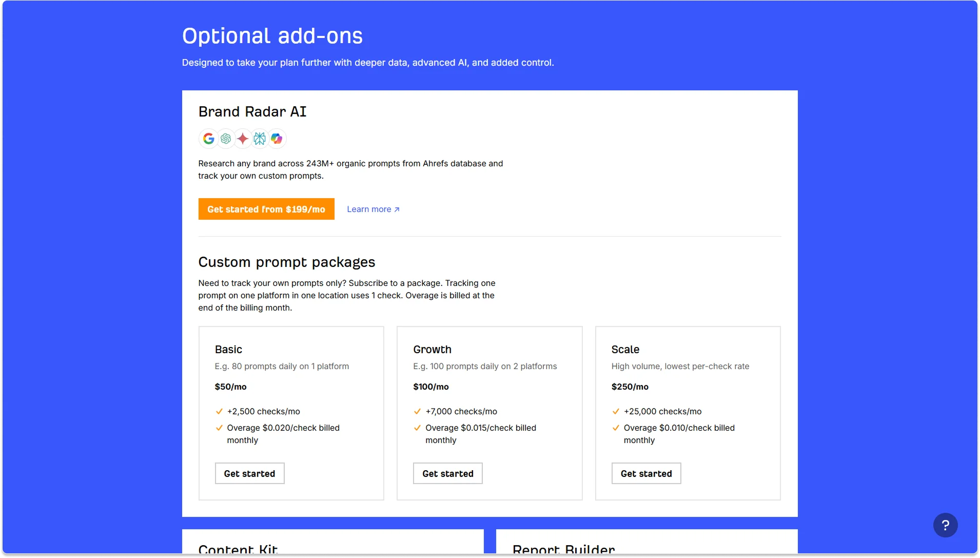Click the Custom prompt packages heading
Viewport: 980px width, 558px height.
coord(287,262)
